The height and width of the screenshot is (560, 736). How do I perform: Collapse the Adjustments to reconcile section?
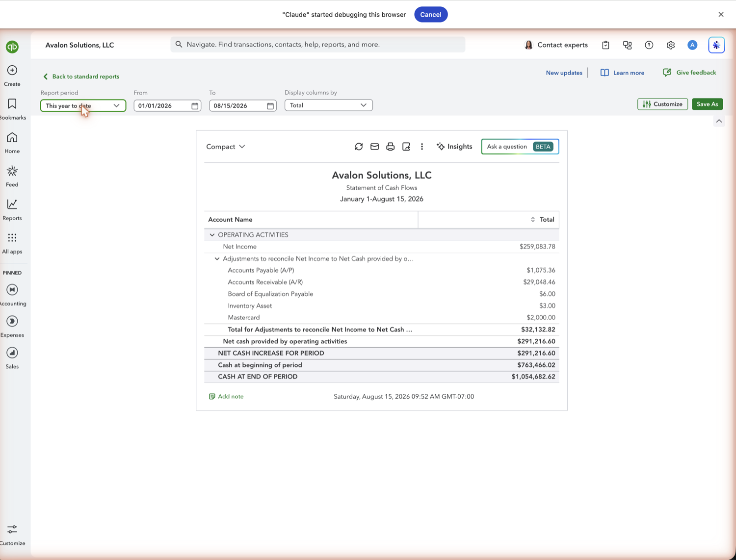point(217,258)
